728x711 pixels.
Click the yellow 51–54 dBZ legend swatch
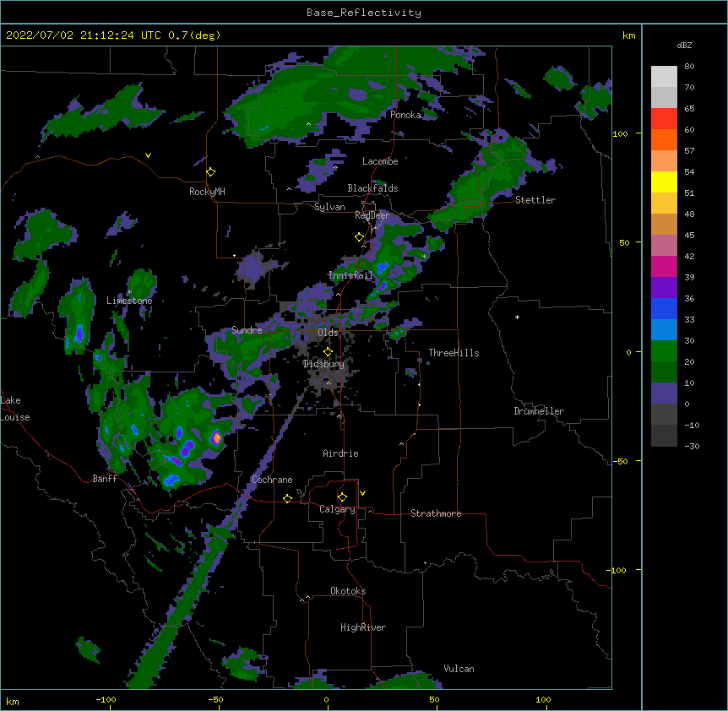[x=664, y=182]
